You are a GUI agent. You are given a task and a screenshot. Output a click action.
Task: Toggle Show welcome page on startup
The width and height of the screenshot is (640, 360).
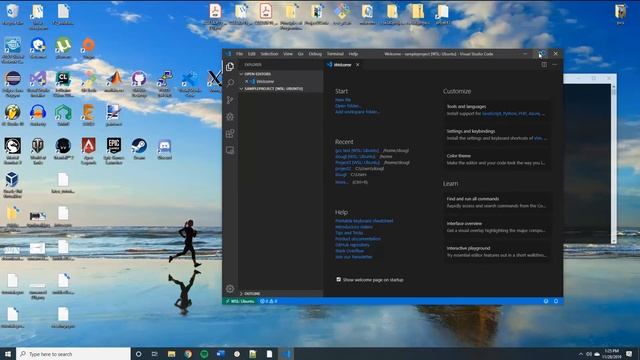point(338,280)
